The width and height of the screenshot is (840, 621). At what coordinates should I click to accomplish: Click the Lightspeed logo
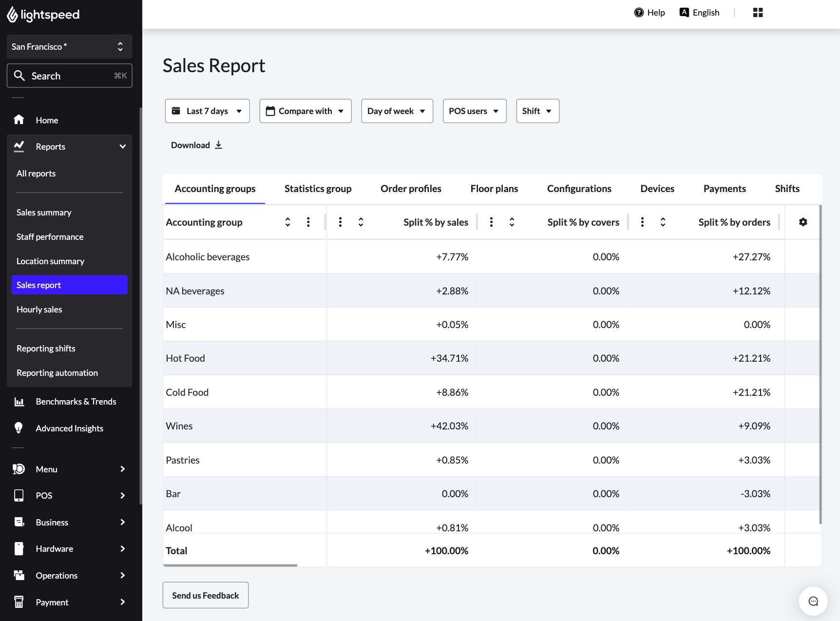point(43,14)
